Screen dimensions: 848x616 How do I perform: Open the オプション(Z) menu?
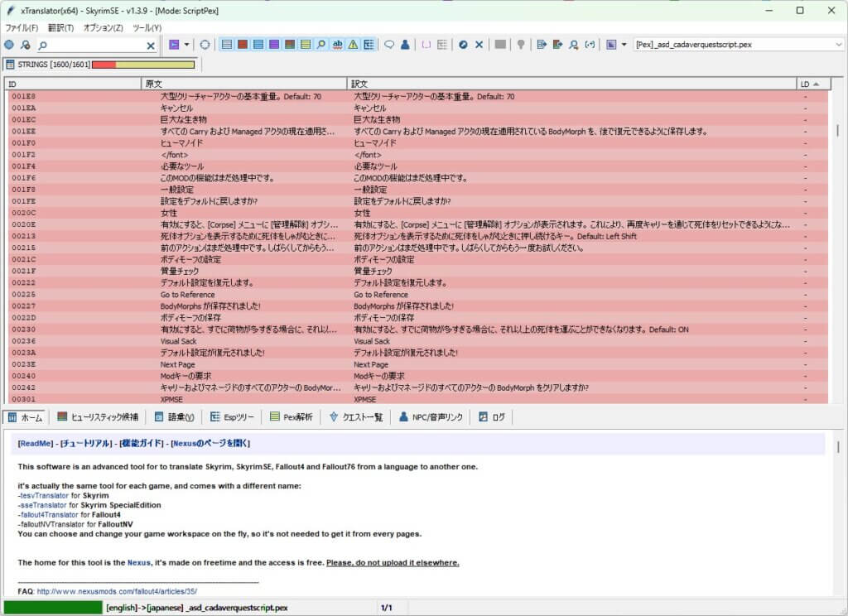click(104, 27)
